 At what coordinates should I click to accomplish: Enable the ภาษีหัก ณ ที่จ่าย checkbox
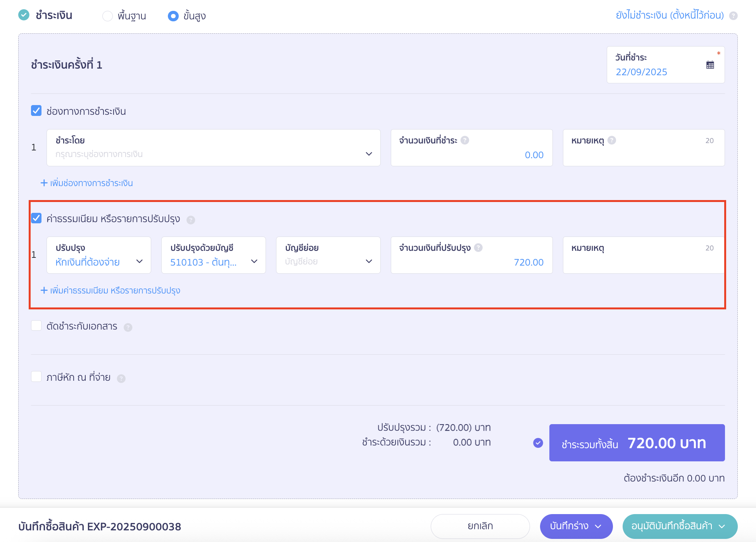click(x=36, y=376)
